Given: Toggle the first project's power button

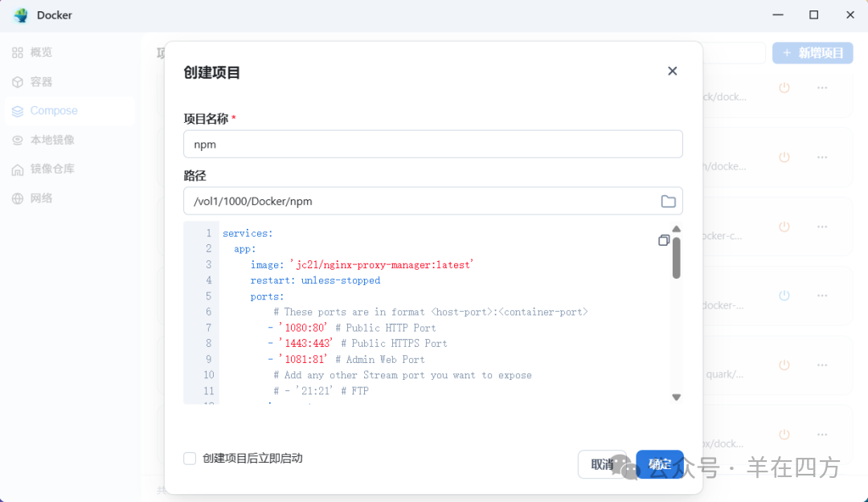Looking at the screenshot, I should click(x=784, y=88).
